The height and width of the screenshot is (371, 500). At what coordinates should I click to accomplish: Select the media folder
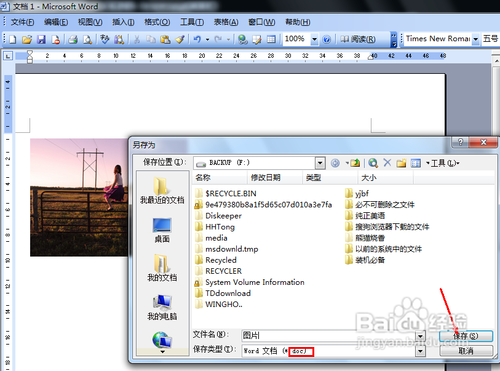[x=211, y=238]
